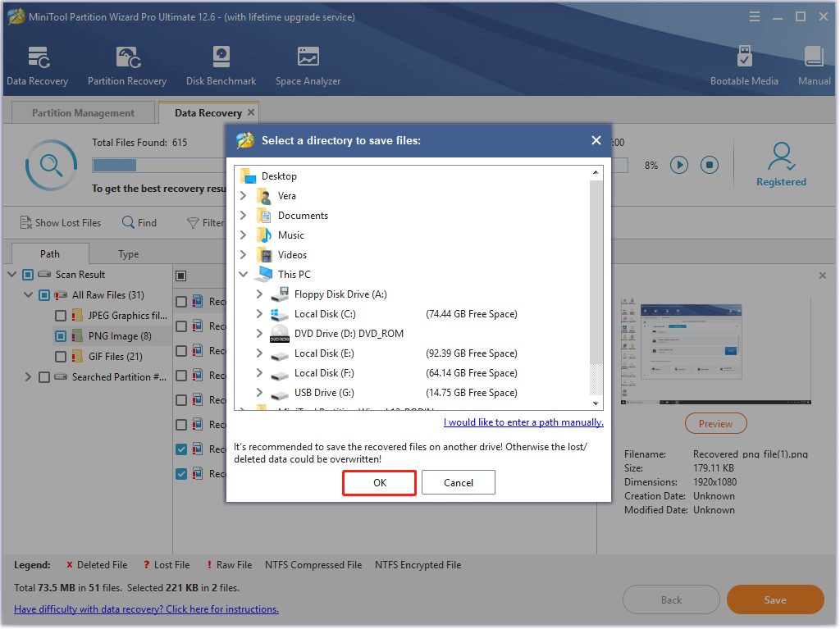Select the Documents folder

(x=293, y=216)
